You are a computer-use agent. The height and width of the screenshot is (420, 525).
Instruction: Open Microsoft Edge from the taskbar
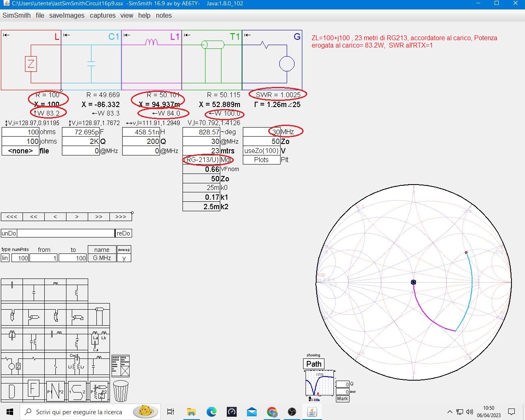211,412
